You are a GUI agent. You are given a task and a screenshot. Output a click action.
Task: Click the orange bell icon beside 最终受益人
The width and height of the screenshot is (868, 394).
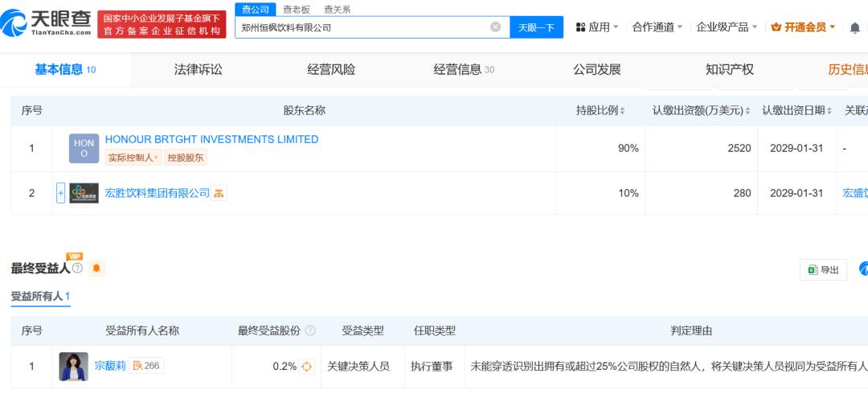[96, 269]
